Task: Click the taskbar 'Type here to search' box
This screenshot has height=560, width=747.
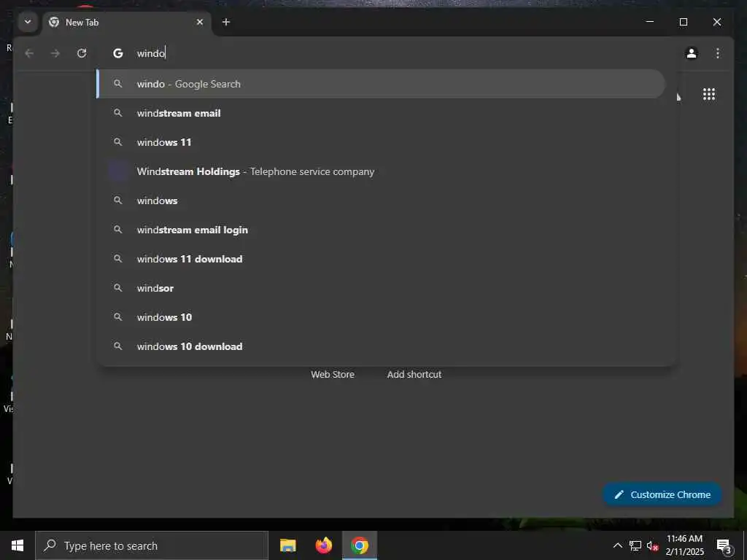Action: (x=152, y=545)
